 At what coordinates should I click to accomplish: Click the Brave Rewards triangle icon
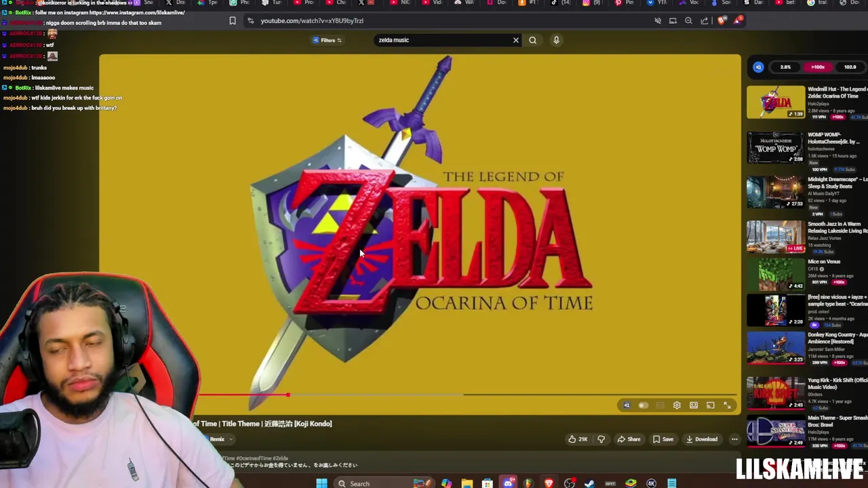pos(738,20)
